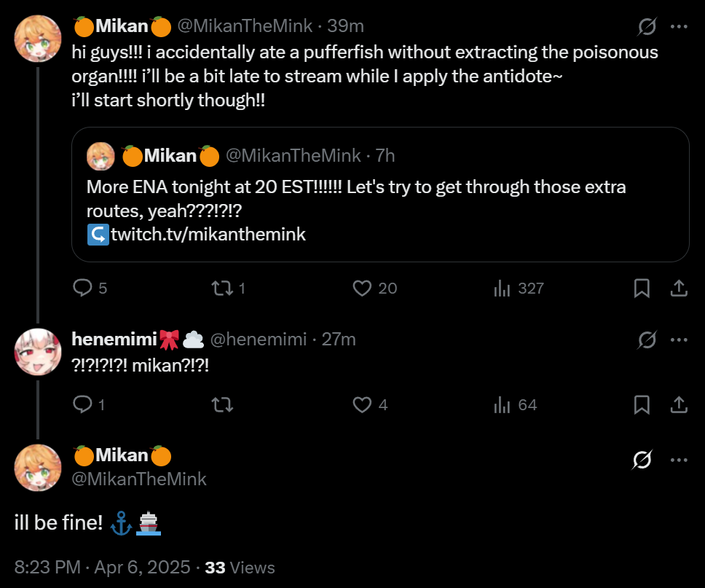This screenshot has height=588, width=705.
Task: Repost Mikan's pufferfish tweet
Action: coord(219,289)
